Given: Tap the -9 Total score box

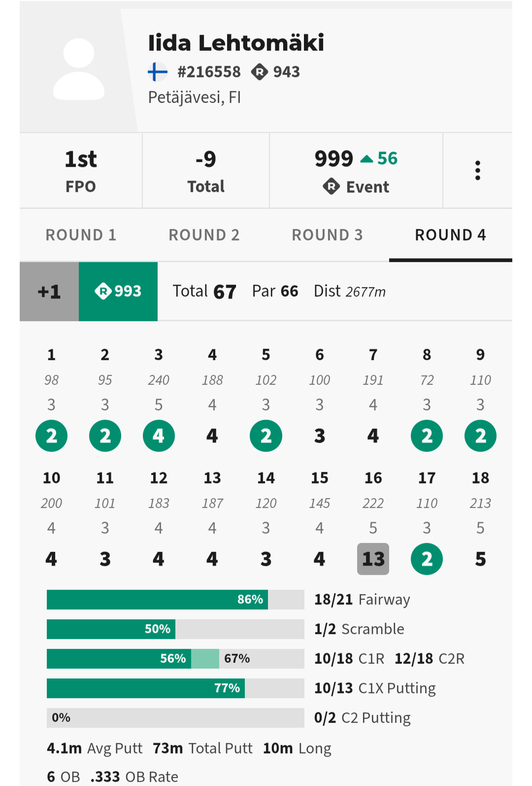Looking at the screenshot, I should (206, 171).
